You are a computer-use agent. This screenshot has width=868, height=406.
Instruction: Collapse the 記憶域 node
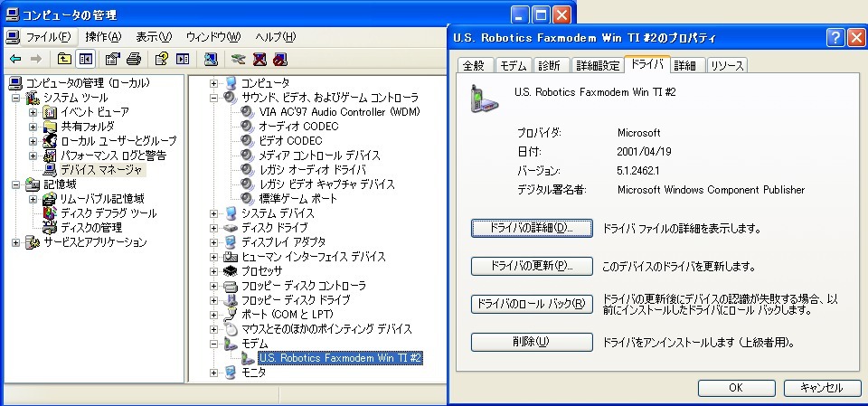tap(16, 184)
